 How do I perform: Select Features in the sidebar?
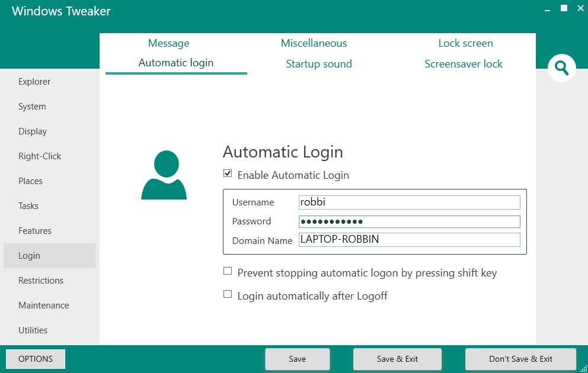pos(50,231)
